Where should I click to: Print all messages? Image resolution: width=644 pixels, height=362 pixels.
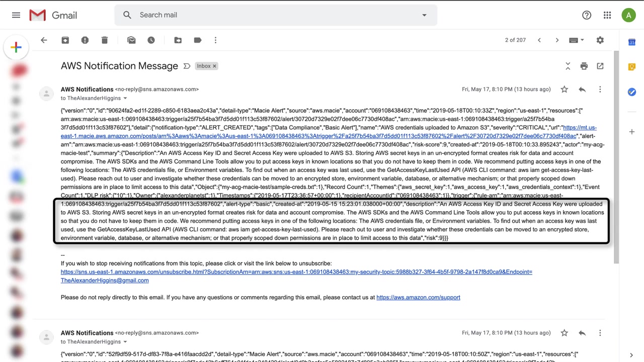pos(584,66)
